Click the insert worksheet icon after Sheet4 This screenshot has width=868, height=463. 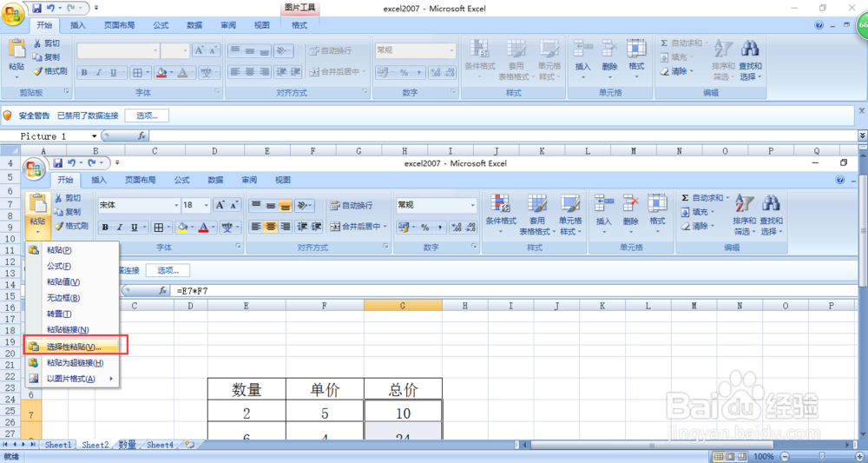point(189,444)
